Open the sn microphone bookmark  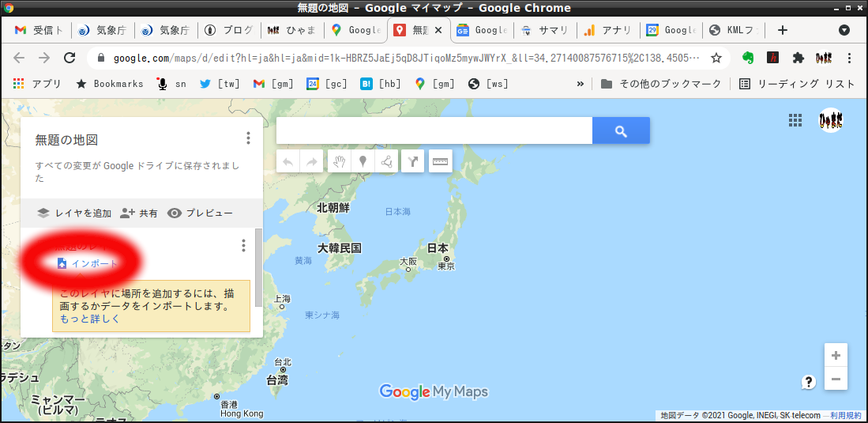pyautogui.click(x=171, y=84)
